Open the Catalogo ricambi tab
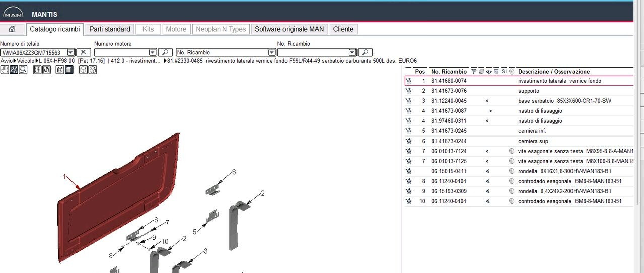The height and width of the screenshot is (273, 644). tap(54, 29)
